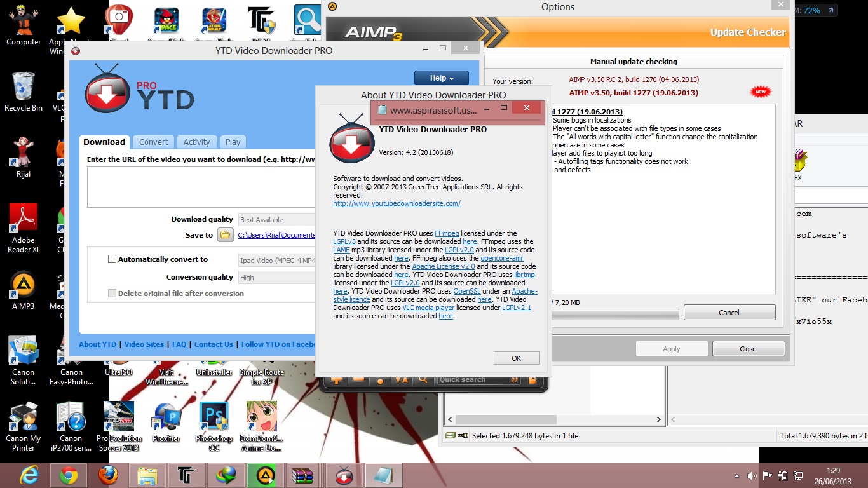Select the Adobe Reader XI desktop shortcut
868x488 pixels.
click(x=24, y=229)
